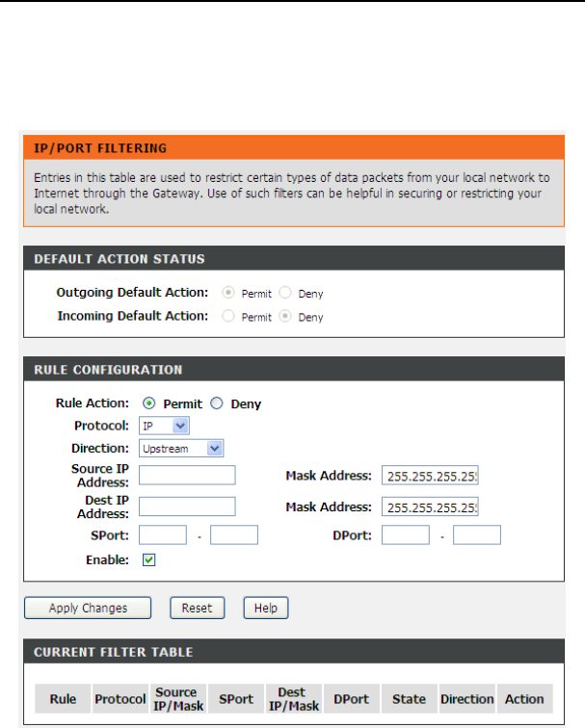Edit the source Mask Address field
The image size is (585, 728).
coord(430,476)
